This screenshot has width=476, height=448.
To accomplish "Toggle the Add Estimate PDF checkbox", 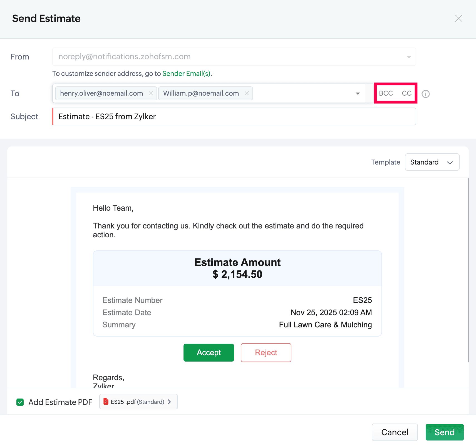I will click(x=20, y=402).
